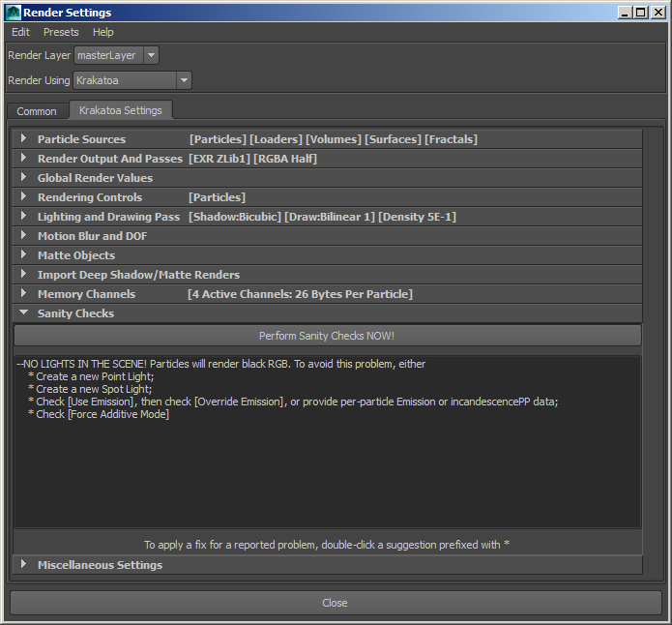672x625 pixels.
Task: Expand the Memory Channels section
Action: 328,294
